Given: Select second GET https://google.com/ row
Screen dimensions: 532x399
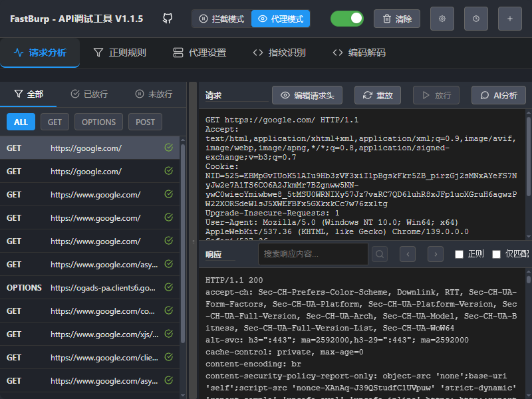Looking at the screenshot, I should tap(90, 172).
